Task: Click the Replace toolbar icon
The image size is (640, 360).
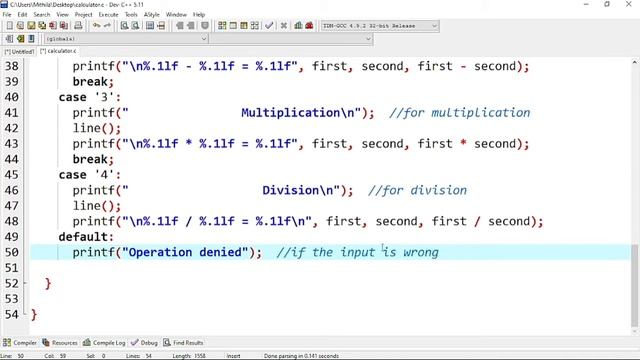Action: tap(135, 26)
